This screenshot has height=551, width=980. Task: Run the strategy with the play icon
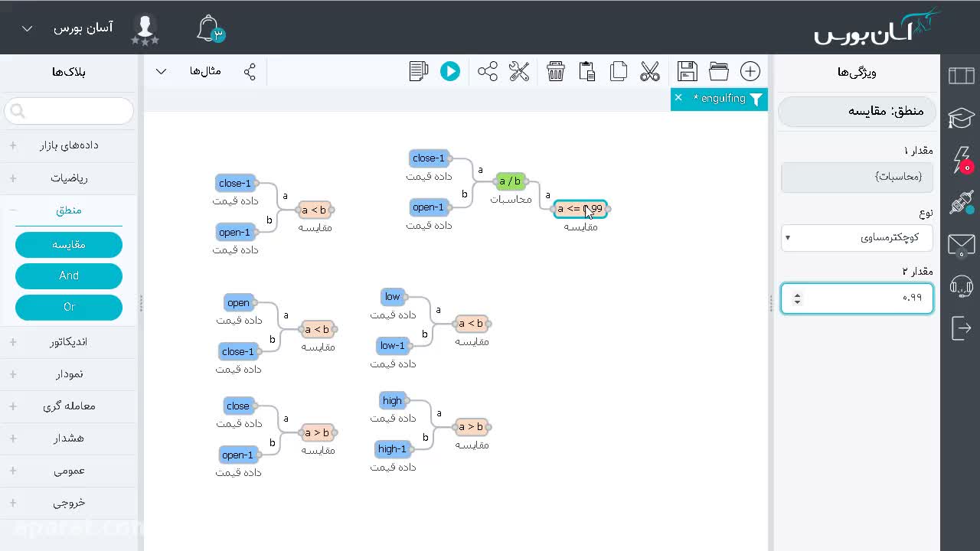pyautogui.click(x=450, y=71)
